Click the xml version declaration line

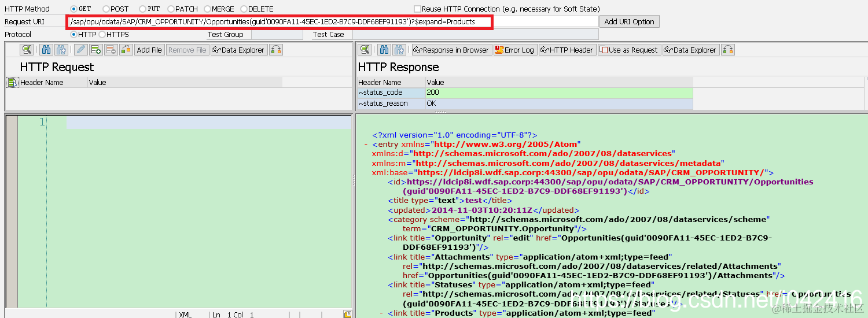pos(455,135)
